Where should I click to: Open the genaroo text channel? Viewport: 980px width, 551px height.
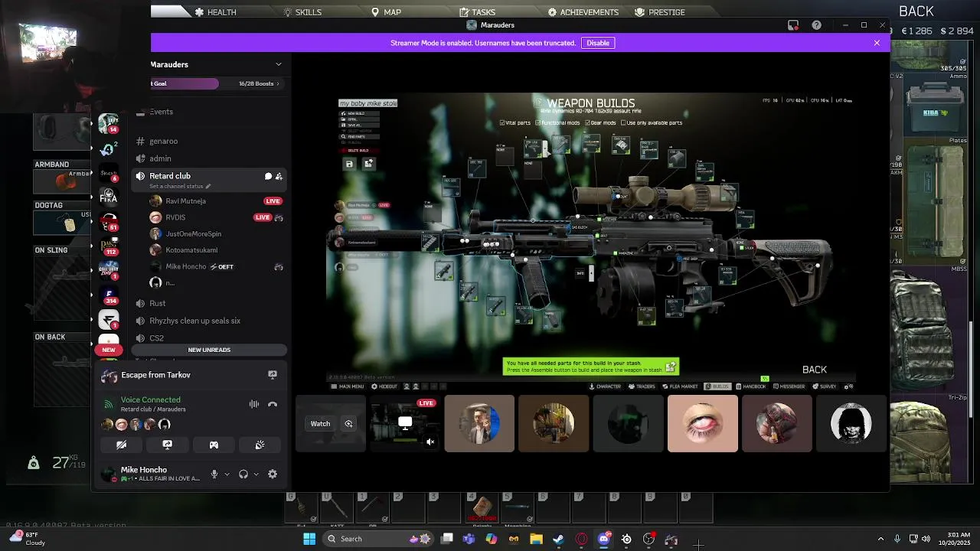[x=209, y=141]
